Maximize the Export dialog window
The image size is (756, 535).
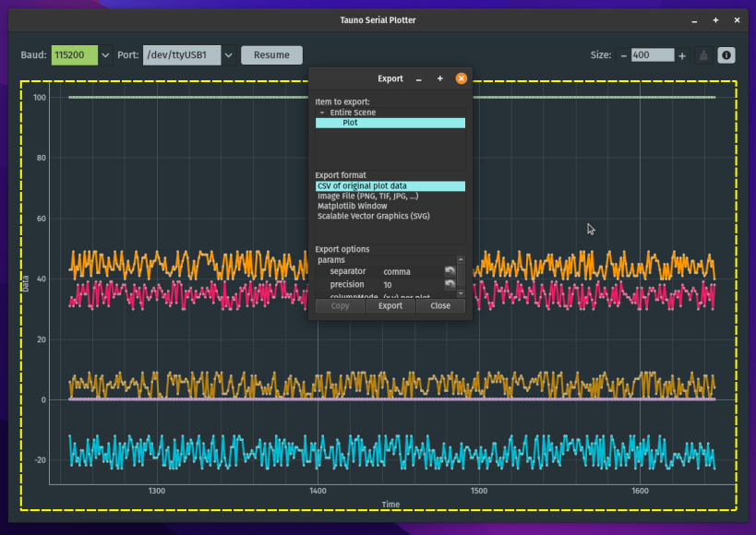[x=440, y=78]
